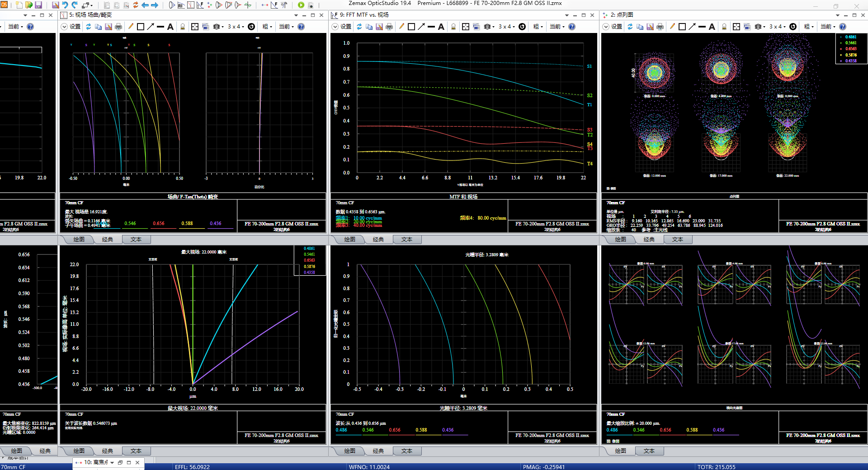The image size is (868, 470).
Task: Open the FFT MTF quick-launch icon in main toolbar
Action: click(200, 5)
